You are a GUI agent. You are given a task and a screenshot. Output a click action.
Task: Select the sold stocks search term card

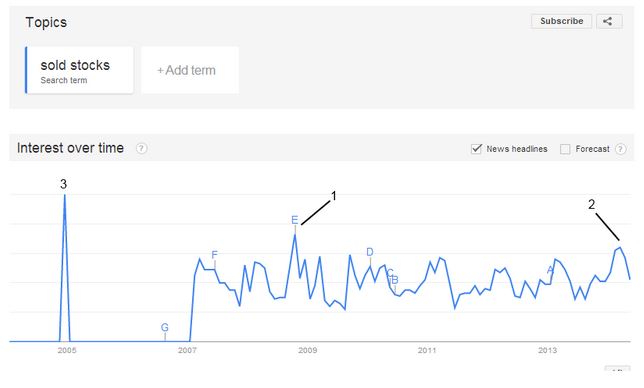pos(79,70)
